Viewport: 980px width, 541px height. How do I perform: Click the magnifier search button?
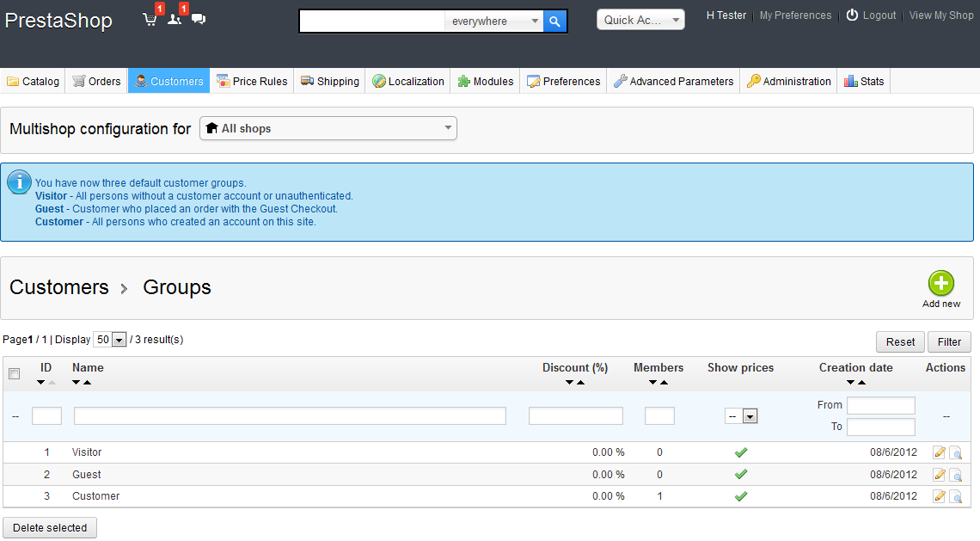click(555, 22)
